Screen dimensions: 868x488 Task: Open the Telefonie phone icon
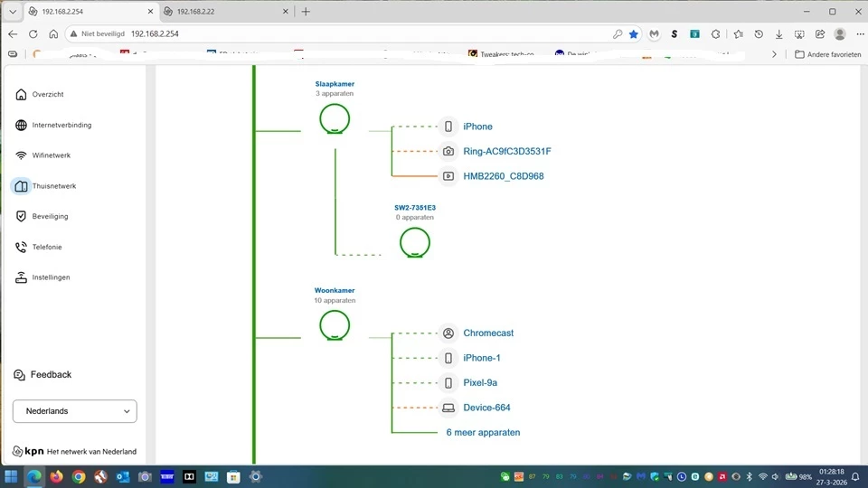coord(21,247)
